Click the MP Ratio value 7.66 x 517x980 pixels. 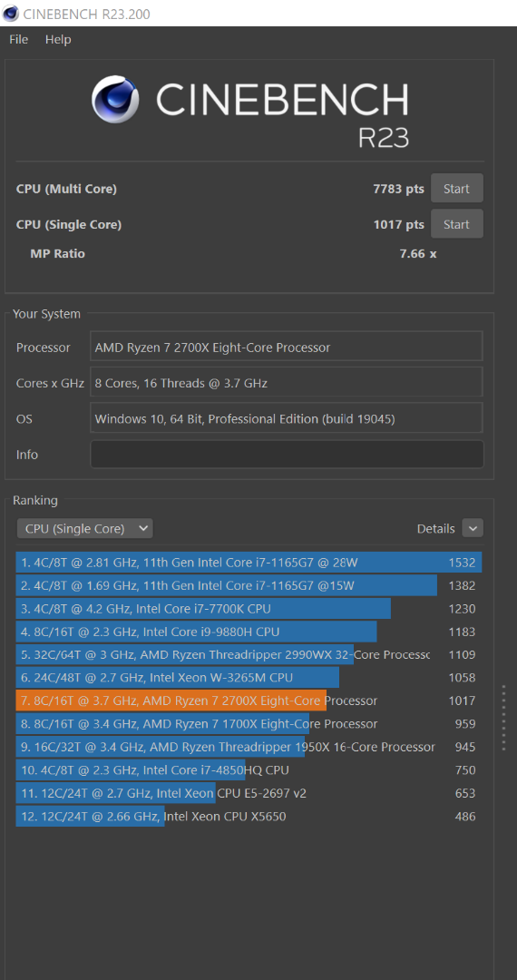coord(418,254)
